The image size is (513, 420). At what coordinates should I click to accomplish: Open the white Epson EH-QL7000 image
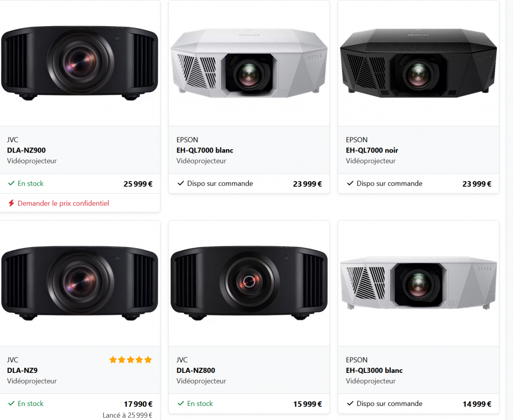pos(249,63)
